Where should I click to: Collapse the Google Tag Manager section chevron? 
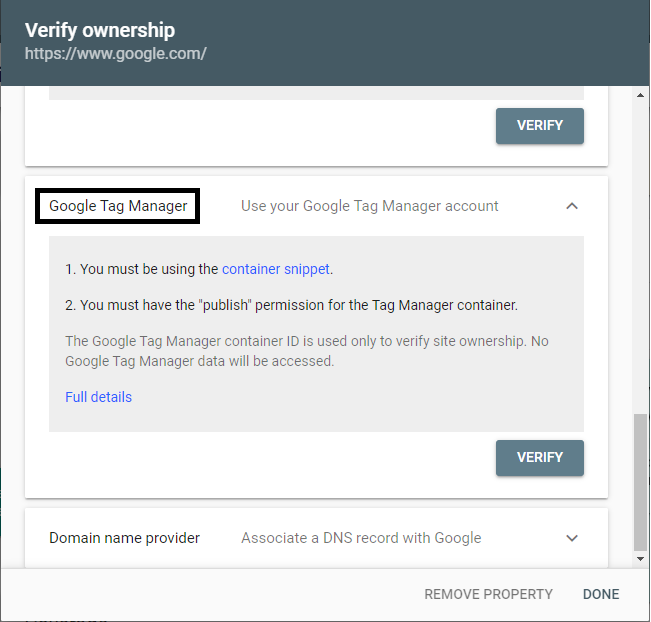coord(572,206)
